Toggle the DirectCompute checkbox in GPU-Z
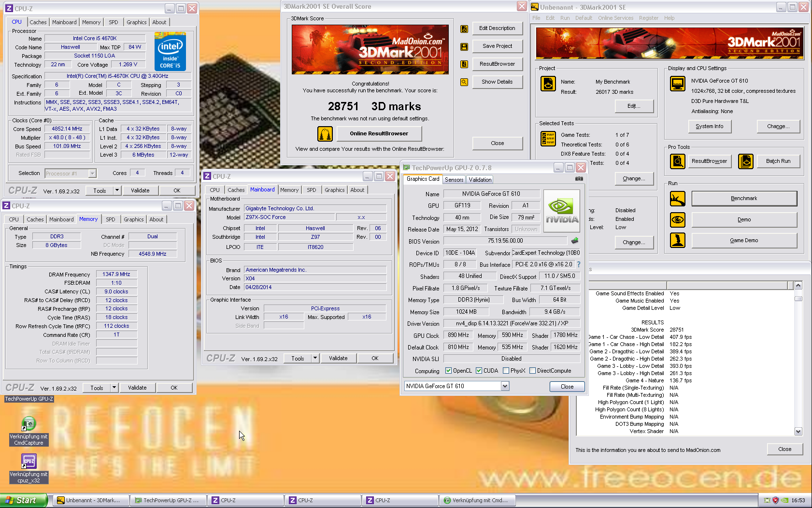 pos(532,371)
